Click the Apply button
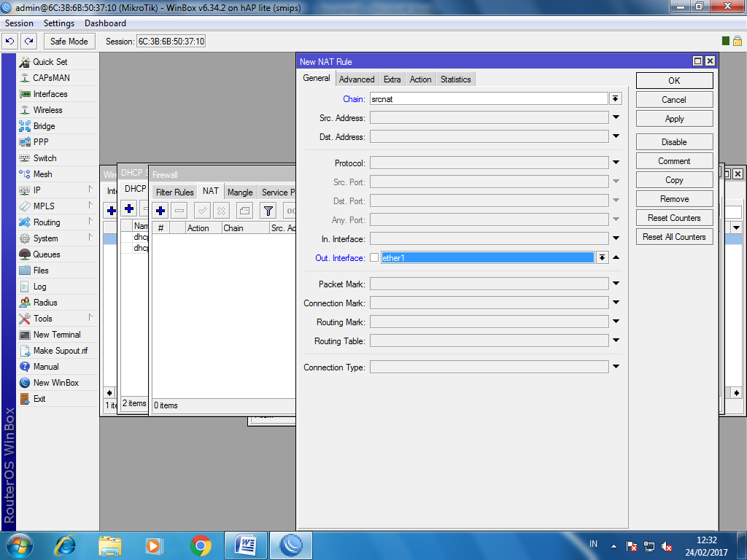Image resolution: width=747 pixels, height=560 pixels. 674,119
